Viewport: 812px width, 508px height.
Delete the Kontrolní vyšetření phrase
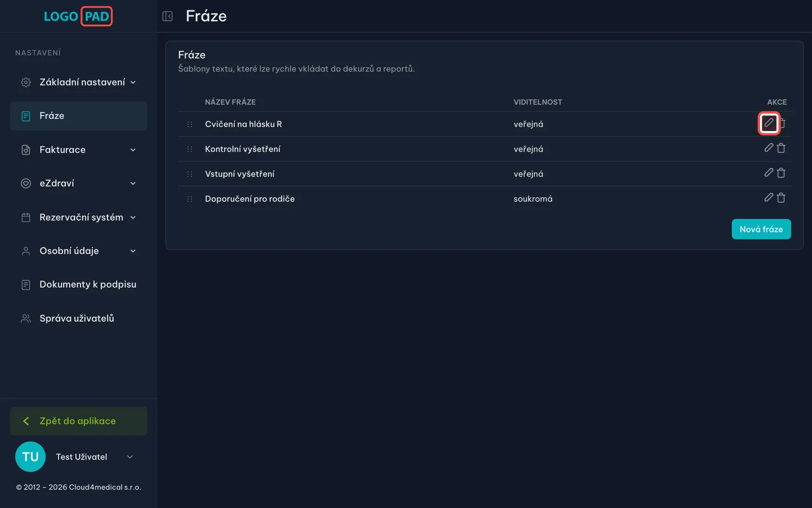point(781,148)
